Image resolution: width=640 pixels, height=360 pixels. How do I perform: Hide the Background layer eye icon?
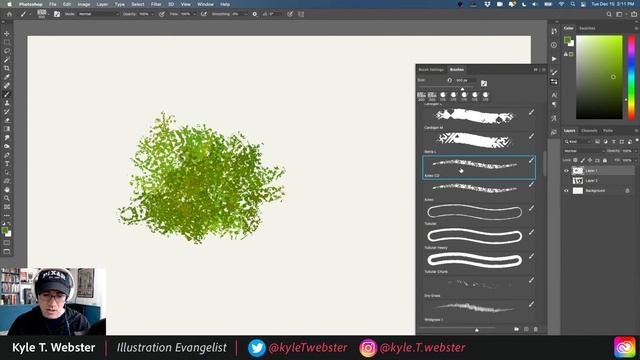(x=566, y=191)
